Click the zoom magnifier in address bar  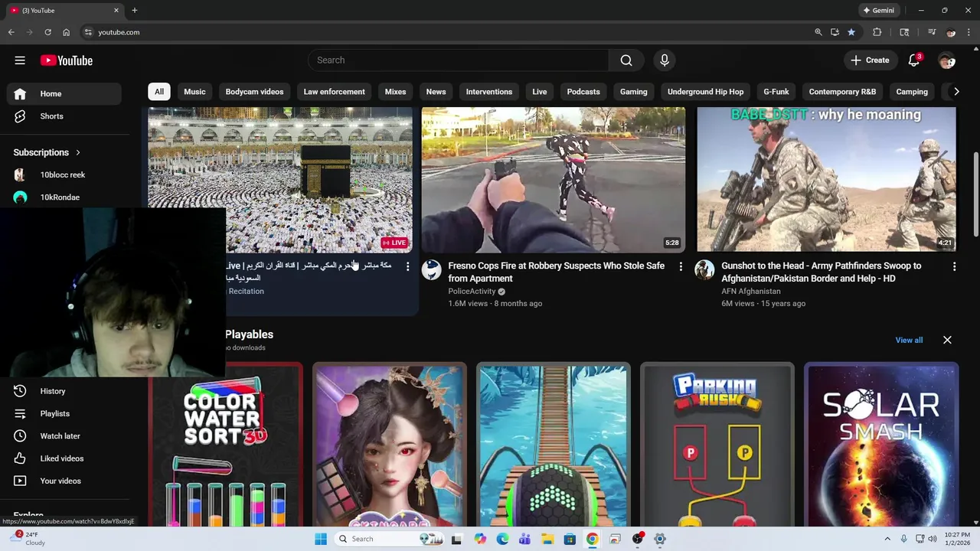pos(818,32)
